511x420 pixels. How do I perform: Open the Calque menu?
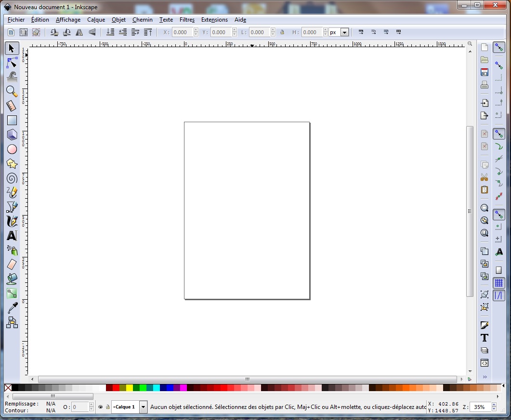click(x=96, y=20)
